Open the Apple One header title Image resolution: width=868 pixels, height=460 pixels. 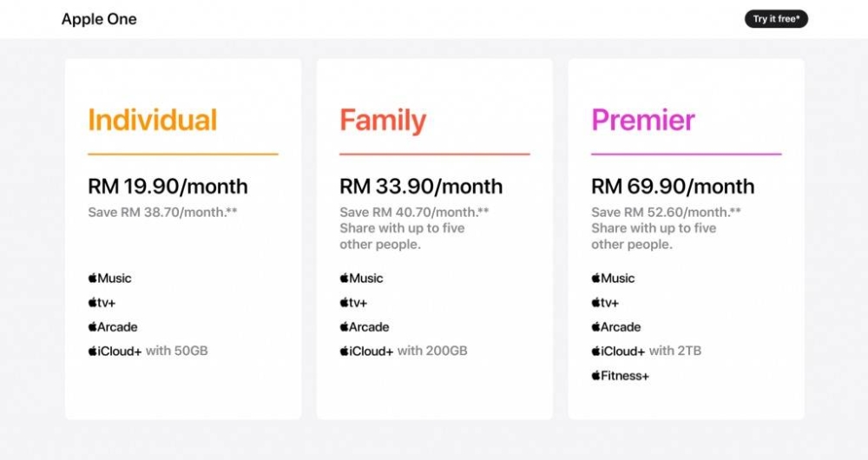point(99,19)
